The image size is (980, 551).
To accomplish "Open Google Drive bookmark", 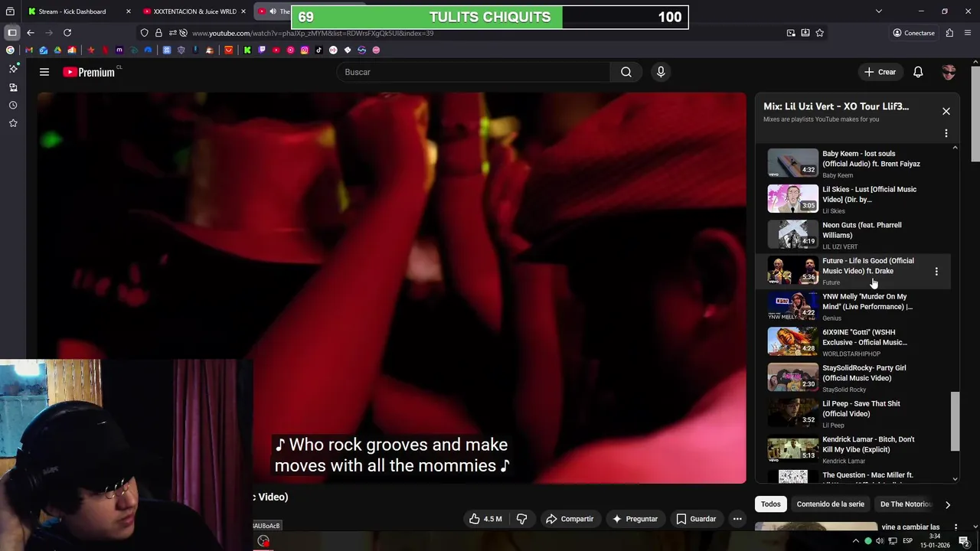I will coord(57,50).
